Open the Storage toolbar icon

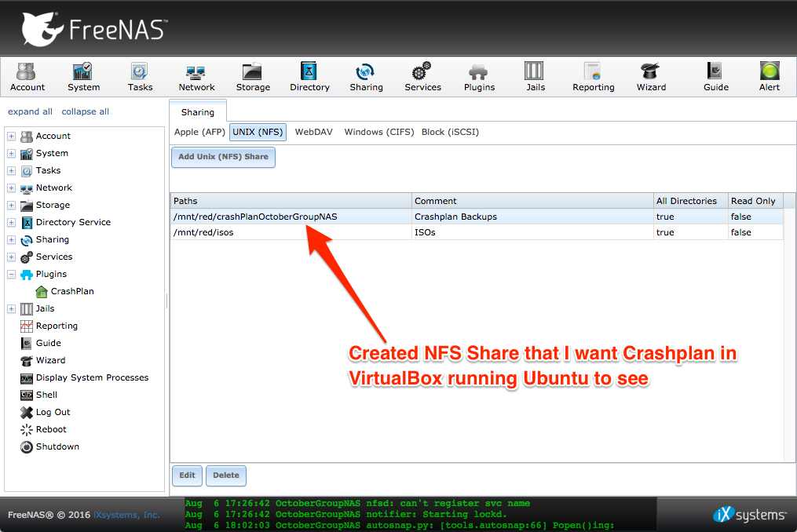(253, 77)
